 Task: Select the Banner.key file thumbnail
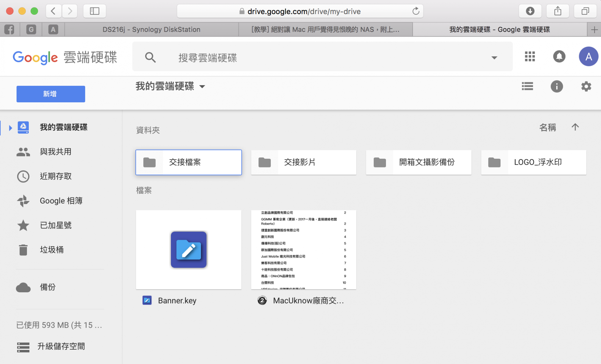(188, 249)
